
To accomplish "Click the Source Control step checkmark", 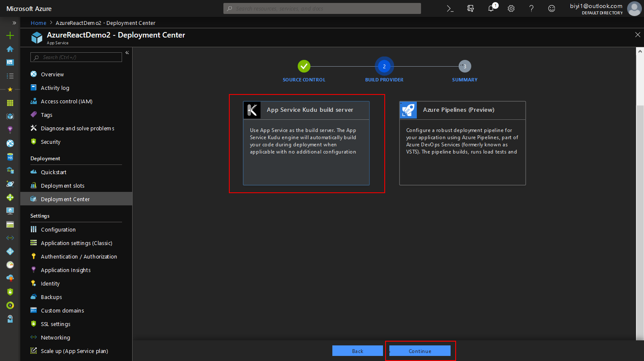I will 304,66.
